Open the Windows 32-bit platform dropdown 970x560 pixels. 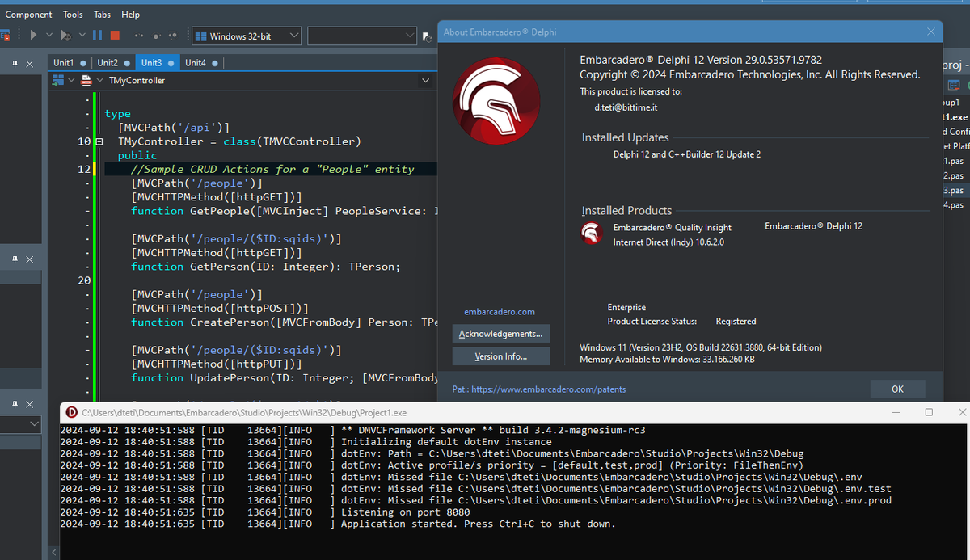tap(294, 36)
